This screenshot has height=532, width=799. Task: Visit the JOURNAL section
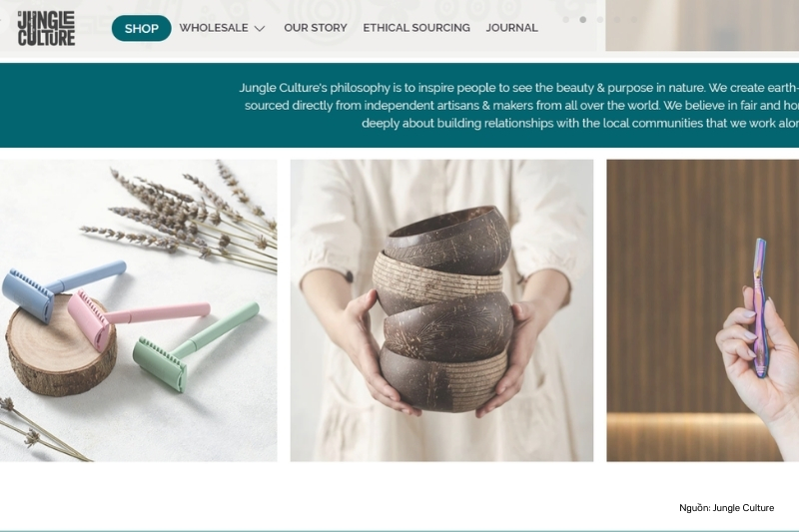coord(511,28)
